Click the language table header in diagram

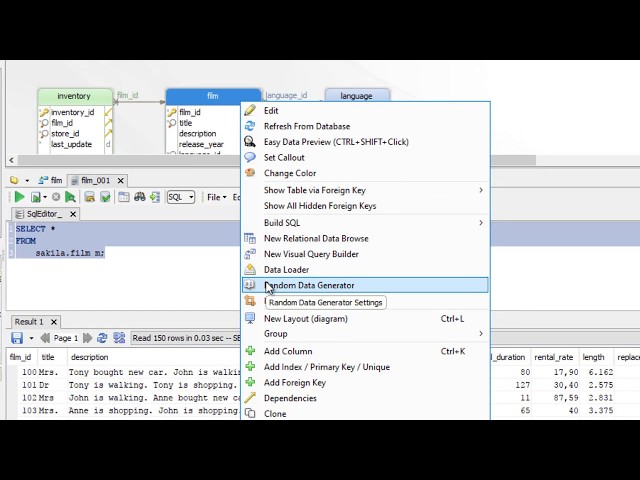point(357,96)
